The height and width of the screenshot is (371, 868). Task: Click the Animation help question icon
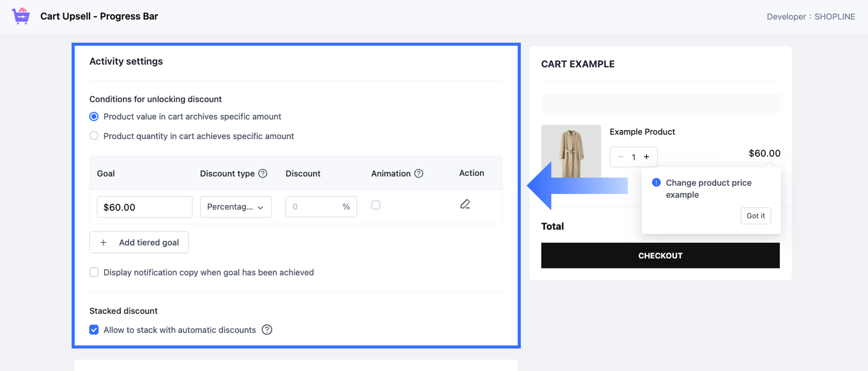419,174
